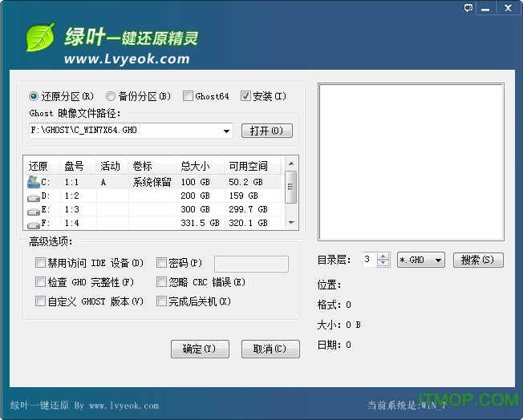Click the 50.2 GB free space cell
Screen dimensions: 523x420
245,182
